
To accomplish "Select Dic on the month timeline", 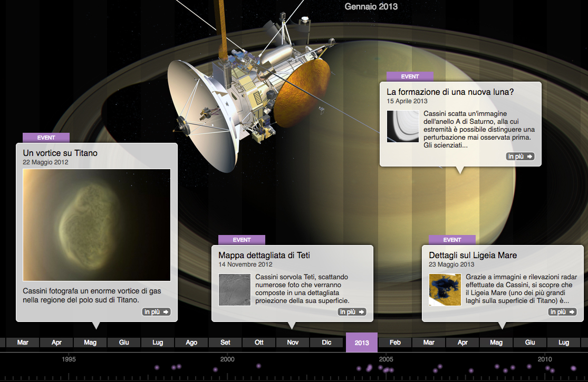I will pyautogui.click(x=326, y=342).
